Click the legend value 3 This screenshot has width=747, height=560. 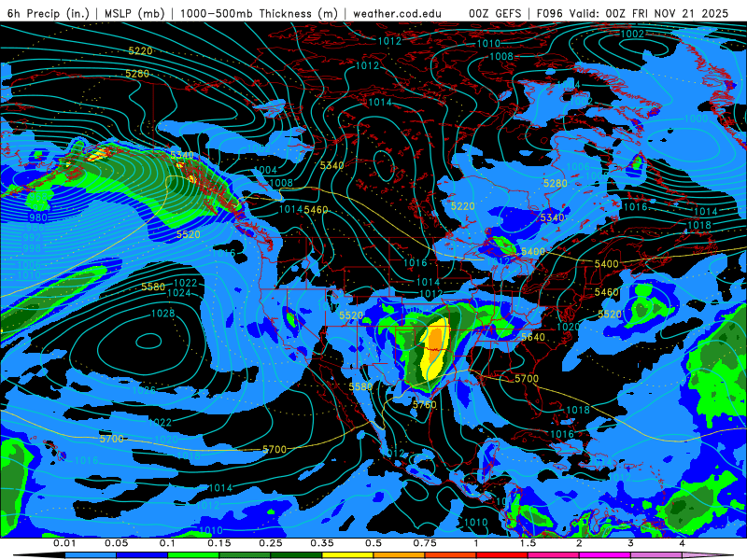click(630, 543)
